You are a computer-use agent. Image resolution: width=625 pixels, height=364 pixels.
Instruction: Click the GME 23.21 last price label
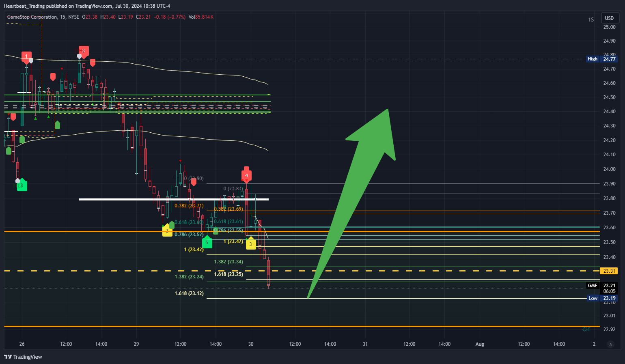(602, 286)
